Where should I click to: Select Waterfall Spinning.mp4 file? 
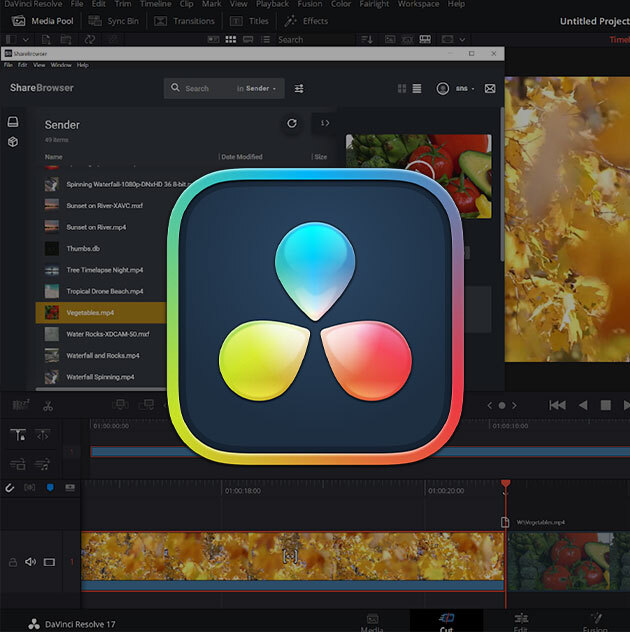101,377
